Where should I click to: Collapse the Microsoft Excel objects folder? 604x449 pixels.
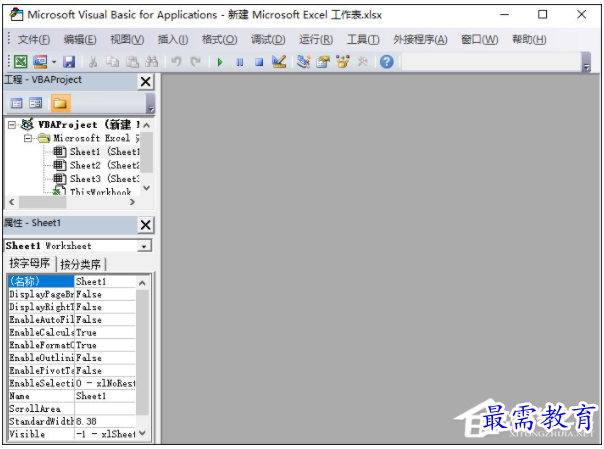coord(27,138)
